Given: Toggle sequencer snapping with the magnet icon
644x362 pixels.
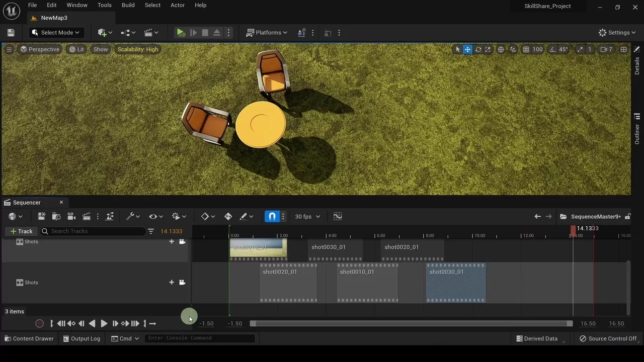Looking at the screenshot, I should point(271,216).
